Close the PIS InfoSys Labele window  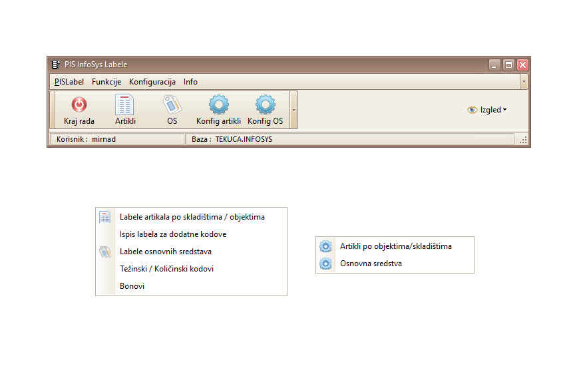pyautogui.click(x=522, y=65)
